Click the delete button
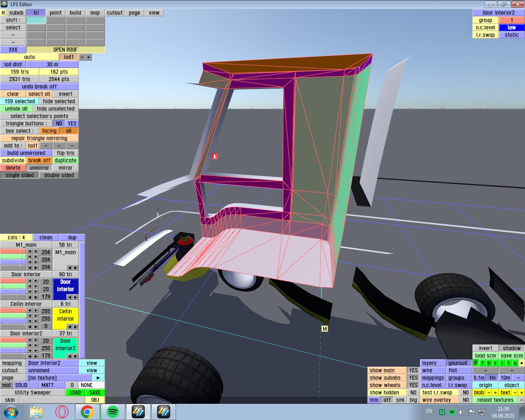Screen dimensions: 525x420 pos(13,168)
